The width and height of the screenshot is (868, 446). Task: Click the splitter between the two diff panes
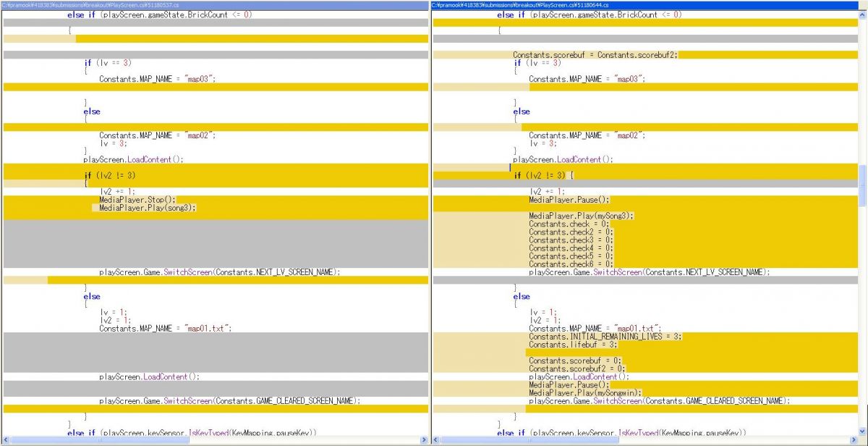(x=431, y=217)
